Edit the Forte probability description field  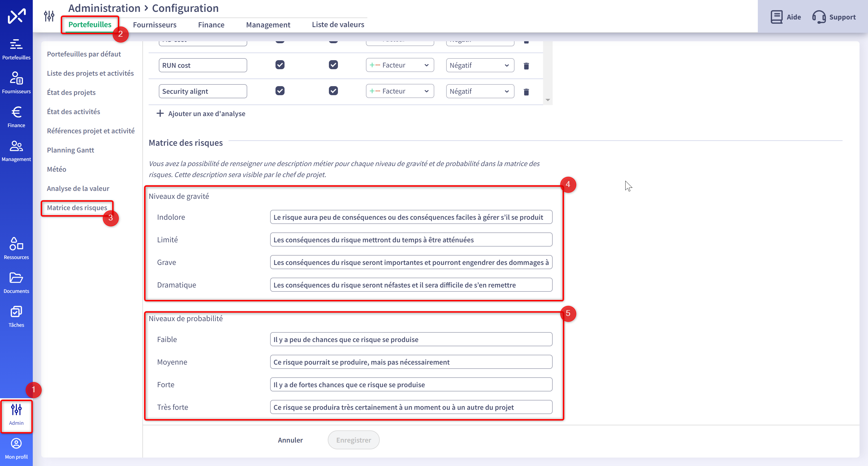(411, 384)
